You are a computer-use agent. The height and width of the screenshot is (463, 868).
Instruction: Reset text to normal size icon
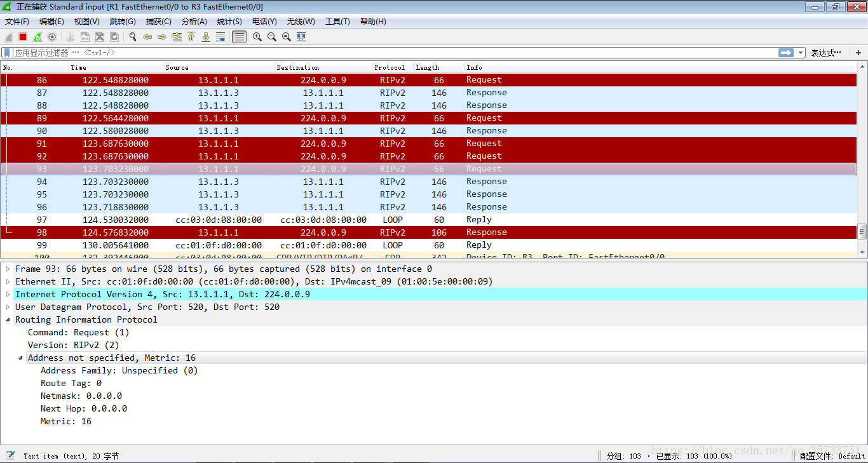[x=287, y=37]
